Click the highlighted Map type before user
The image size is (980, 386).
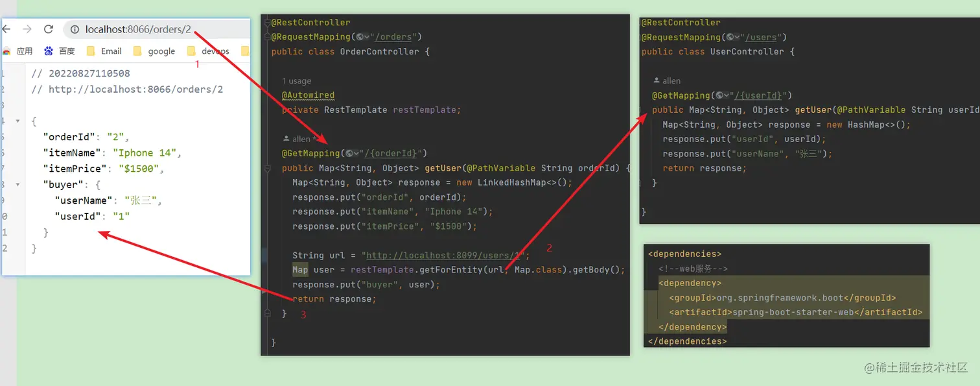[300, 270]
